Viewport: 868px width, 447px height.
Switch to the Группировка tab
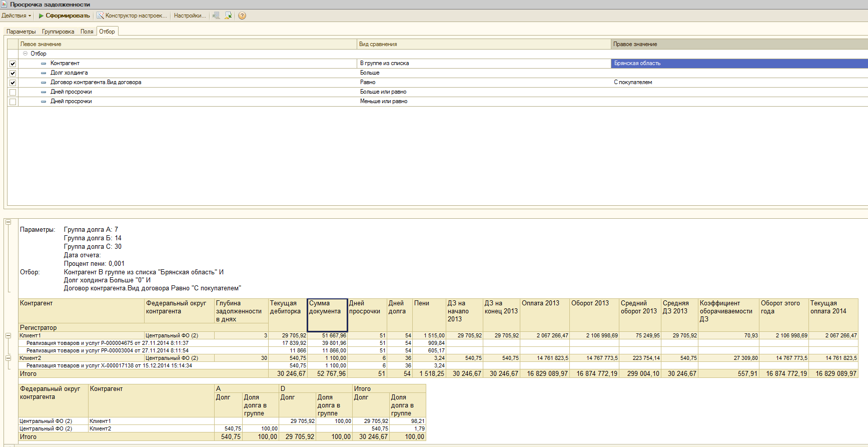click(x=58, y=32)
